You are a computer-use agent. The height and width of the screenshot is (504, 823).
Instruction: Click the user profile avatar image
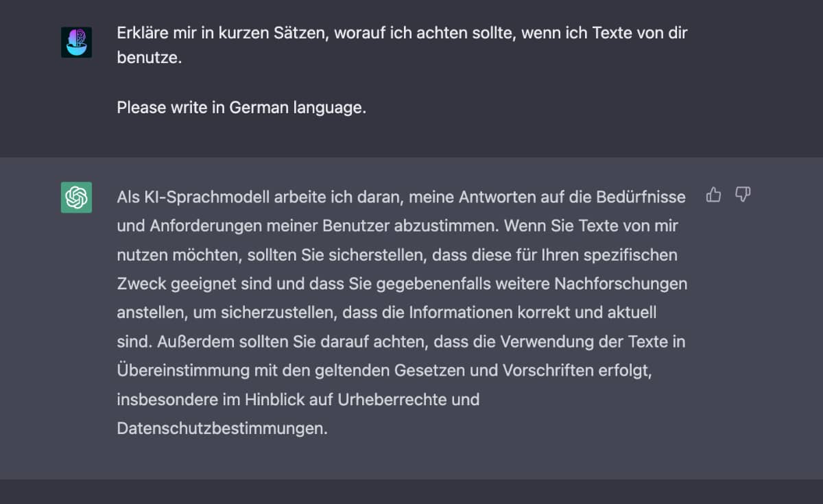[76, 40]
